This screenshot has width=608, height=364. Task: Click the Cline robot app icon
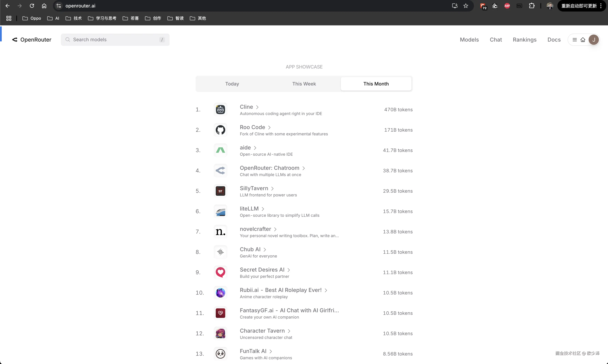click(220, 109)
